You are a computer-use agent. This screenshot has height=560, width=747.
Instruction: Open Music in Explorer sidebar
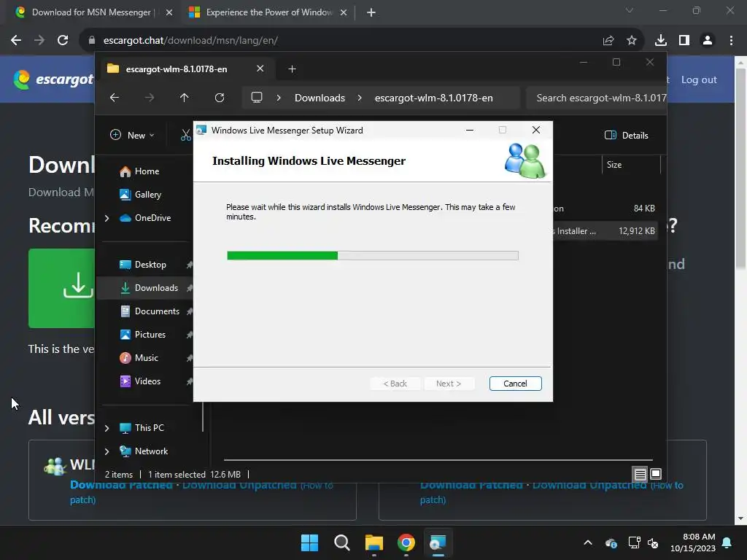[145, 357]
